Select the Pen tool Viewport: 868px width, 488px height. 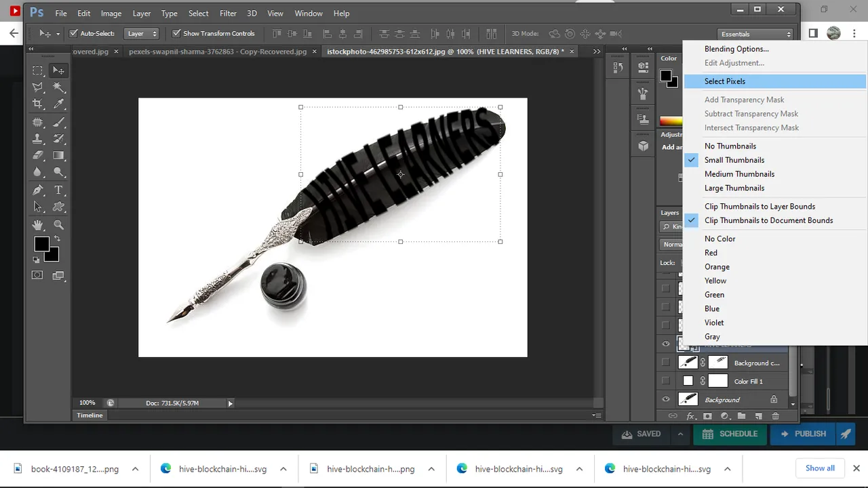(x=38, y=190)
